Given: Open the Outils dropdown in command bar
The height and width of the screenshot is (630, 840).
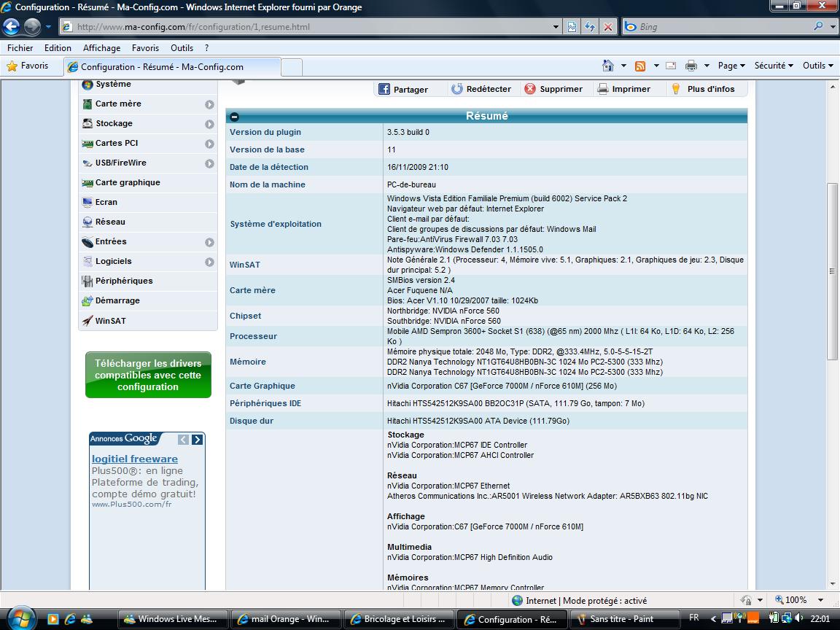Looking at the screenshot, I should (x=818, y=66).
